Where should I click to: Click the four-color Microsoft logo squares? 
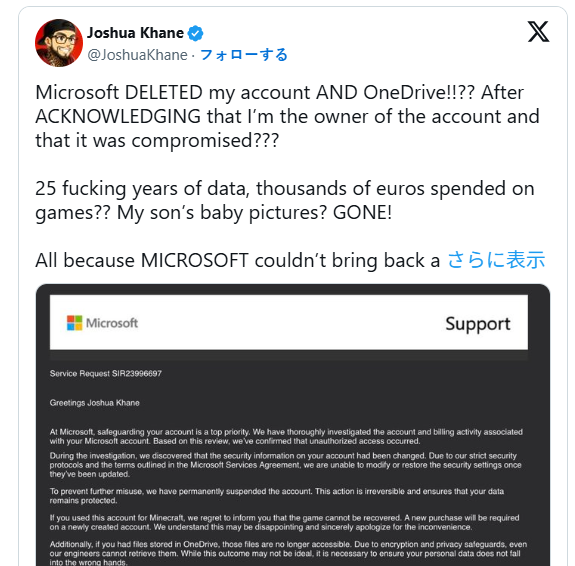[x=74, y=323]
